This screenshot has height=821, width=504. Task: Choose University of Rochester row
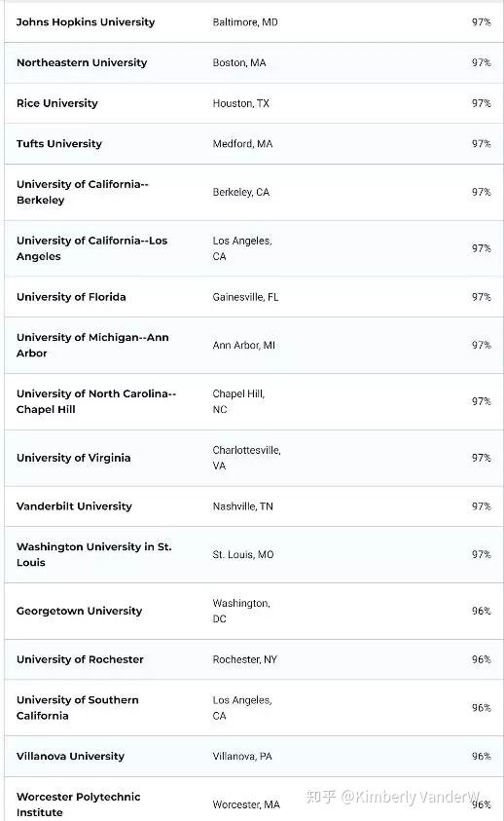80,659
